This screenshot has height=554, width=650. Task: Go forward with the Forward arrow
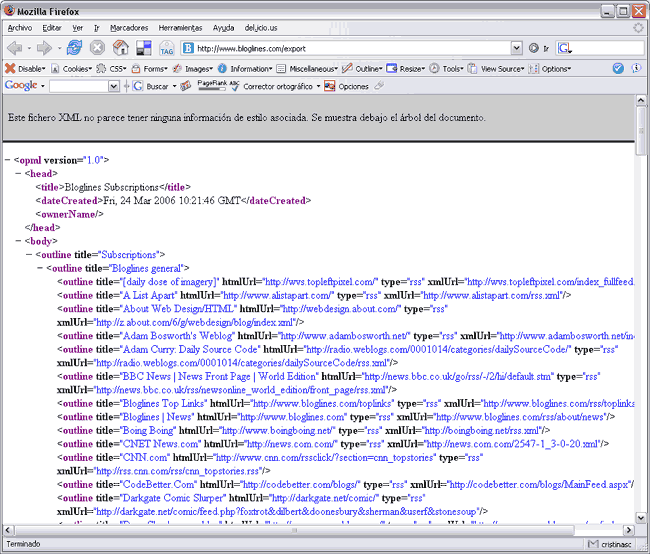[44, 48]
